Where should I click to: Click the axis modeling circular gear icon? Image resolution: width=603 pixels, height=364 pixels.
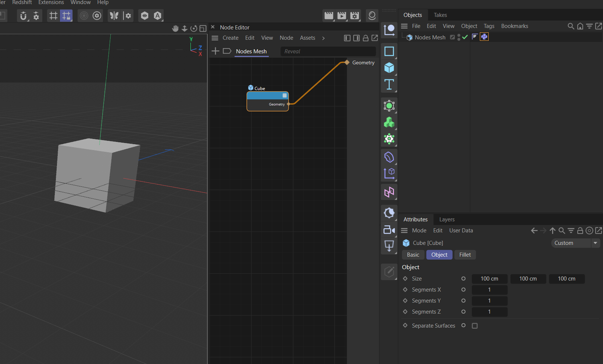97,16
